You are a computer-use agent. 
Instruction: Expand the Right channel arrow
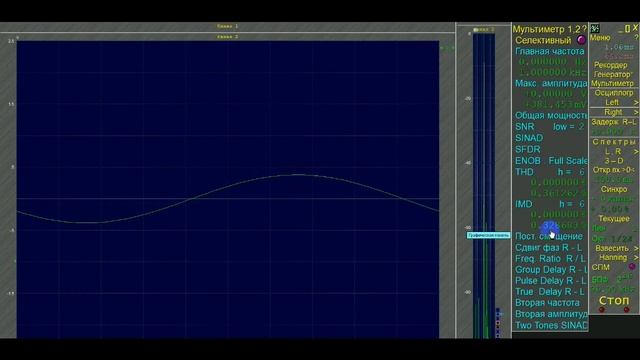click(x=636, y=112)
